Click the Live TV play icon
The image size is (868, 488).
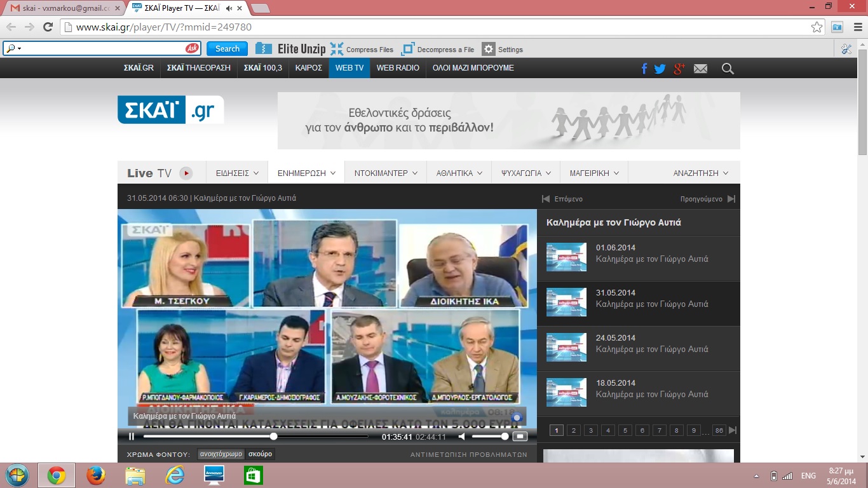point(186,173)
